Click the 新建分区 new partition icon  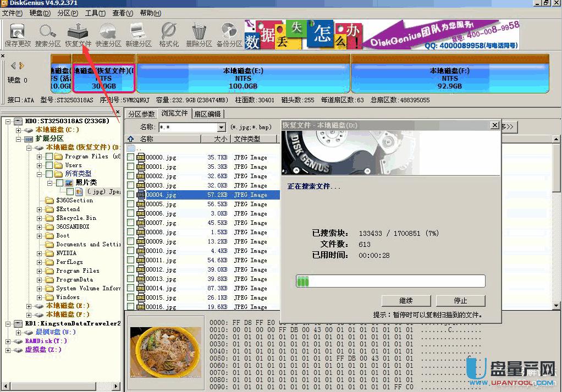tap(139, 35)
